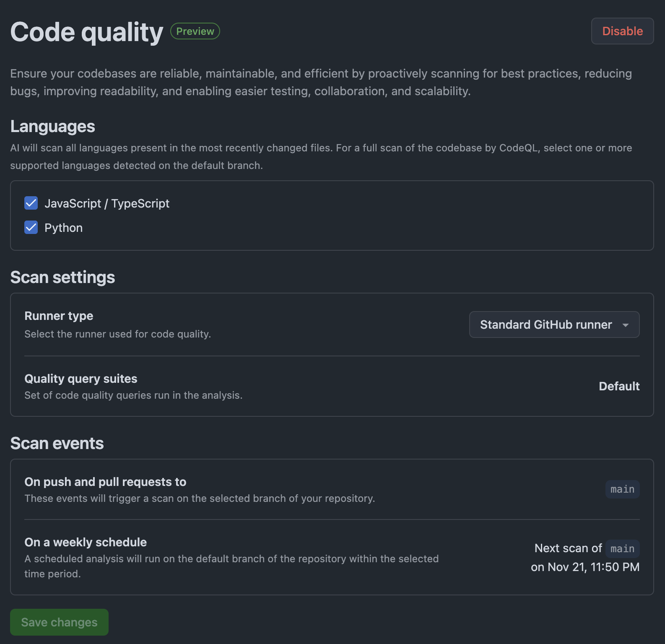The width and height of the screenshot is (665, 644).
Task: Click the Preview badge next to Code quality
Action: point(195,31)
